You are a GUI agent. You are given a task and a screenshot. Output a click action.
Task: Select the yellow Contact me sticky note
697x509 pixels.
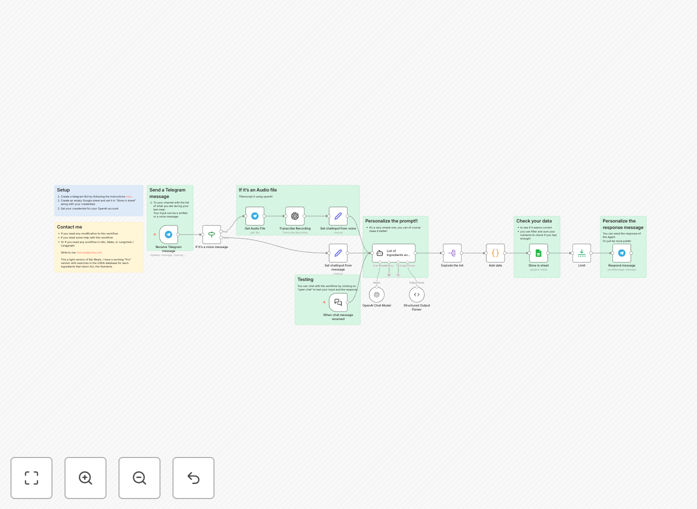tap(99, 247)
